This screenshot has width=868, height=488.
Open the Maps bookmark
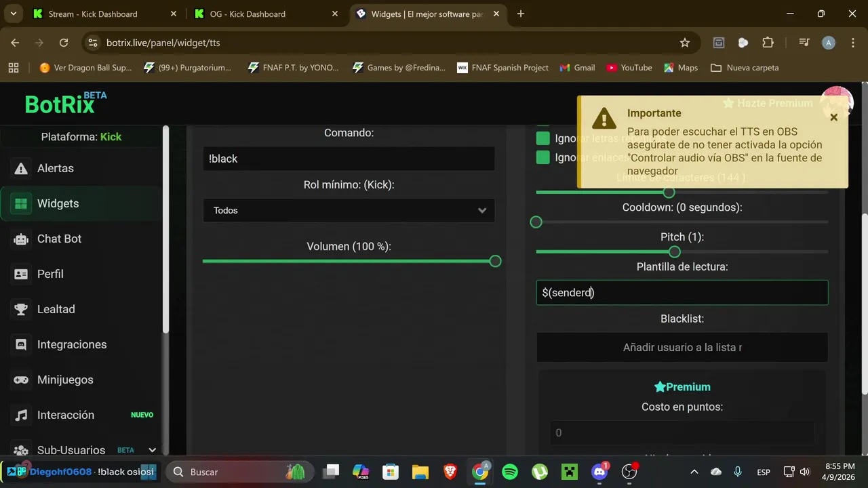tap(681, 68)
